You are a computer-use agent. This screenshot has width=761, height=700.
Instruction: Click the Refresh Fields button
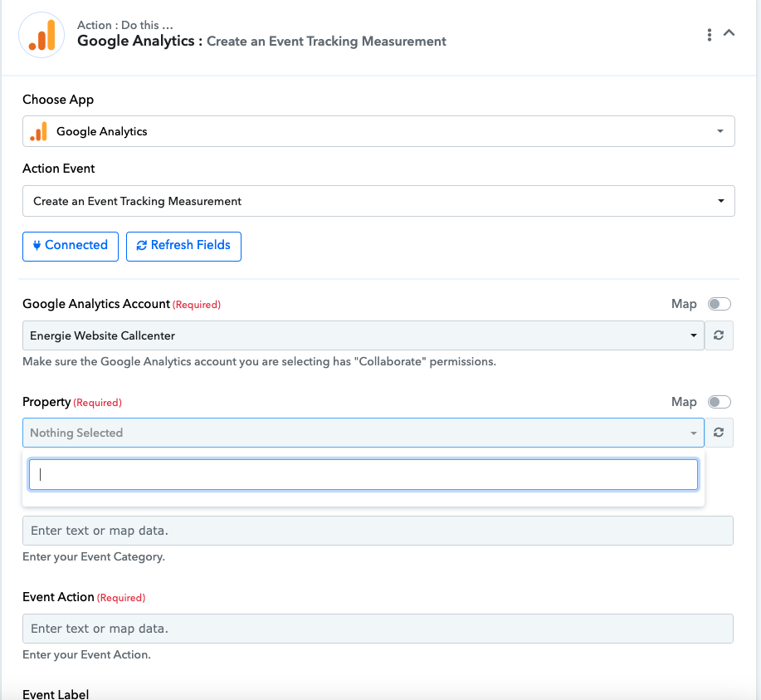[183, 247]
